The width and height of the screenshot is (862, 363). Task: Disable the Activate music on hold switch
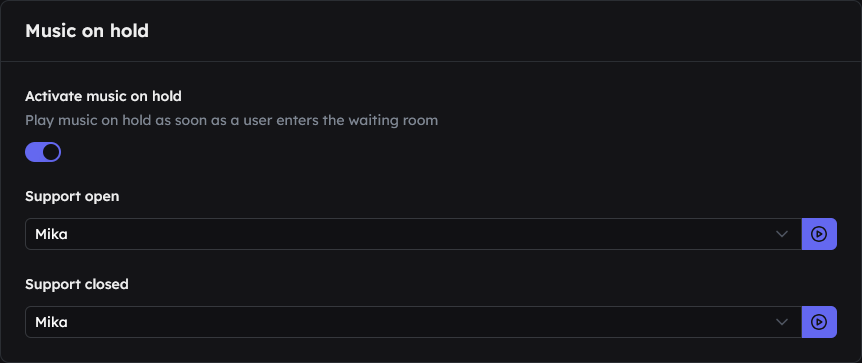click(43, 152)
